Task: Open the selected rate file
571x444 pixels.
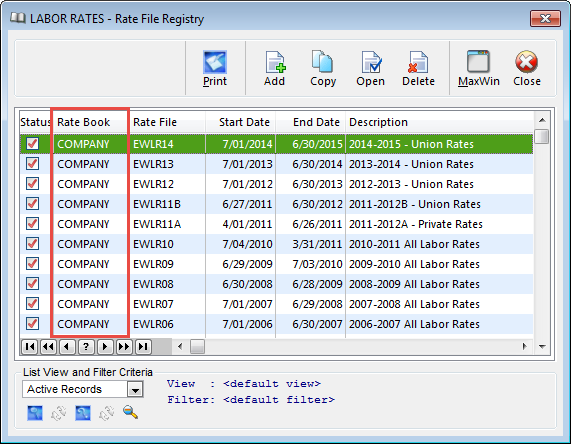Action: tap(370, 69)
